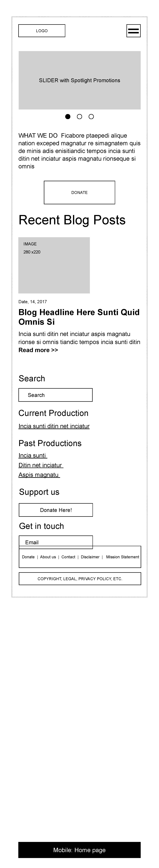Follow the Read more >> link
The height and width of the screenshot is (868, 159).
click(x=38, y=350)
